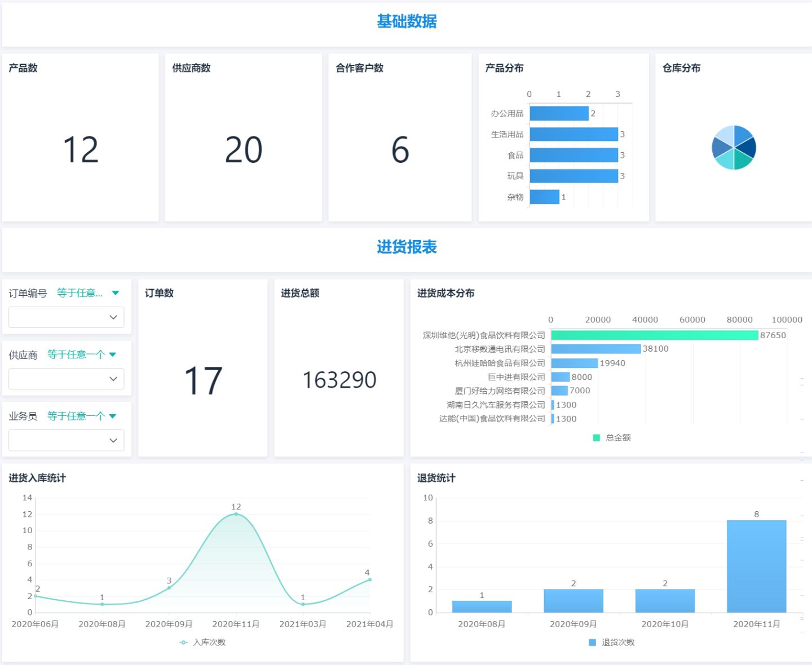The image size is (812, 665).
Task: Change 业务员 filter condition 等于任意一个
Action: coord(82,416)
